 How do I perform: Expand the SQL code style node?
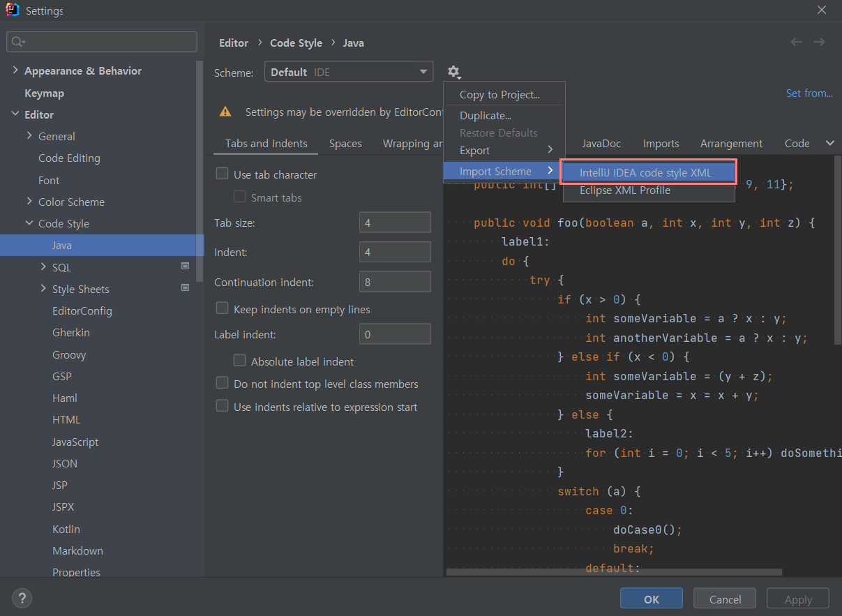point(44,266)
